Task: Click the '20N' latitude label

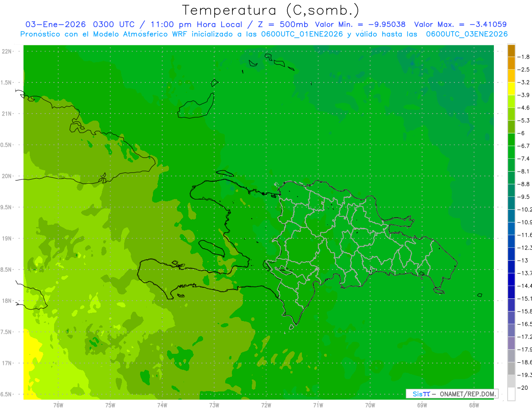Action: pyautogui.click(x=7, y=176)
